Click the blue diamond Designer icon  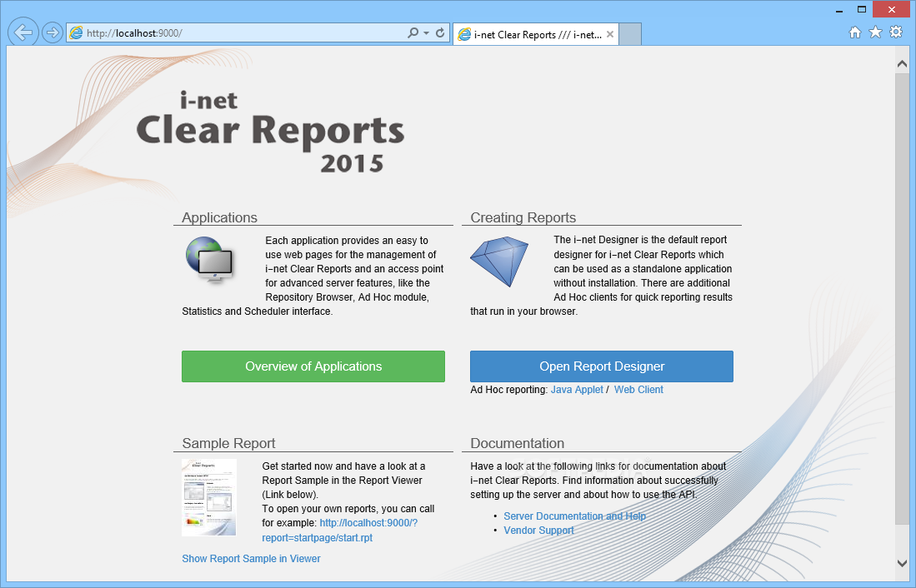pyautogui.click(x=499, y=261)
